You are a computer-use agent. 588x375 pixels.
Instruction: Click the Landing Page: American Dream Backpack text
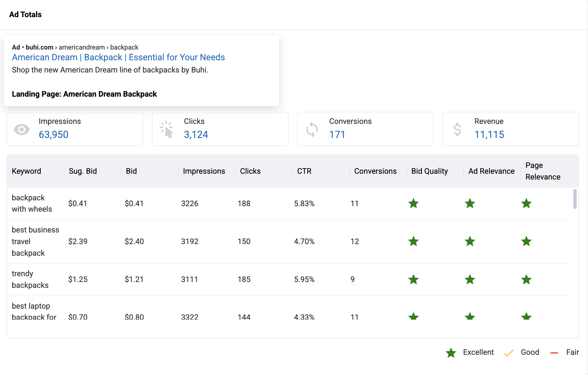(84, 94)
